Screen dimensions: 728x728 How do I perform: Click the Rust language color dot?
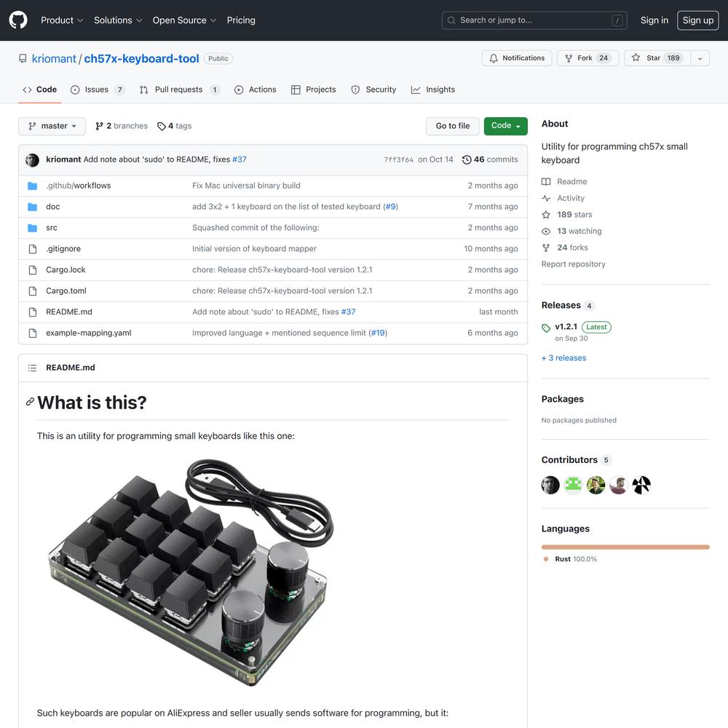(x=546, y=559)
